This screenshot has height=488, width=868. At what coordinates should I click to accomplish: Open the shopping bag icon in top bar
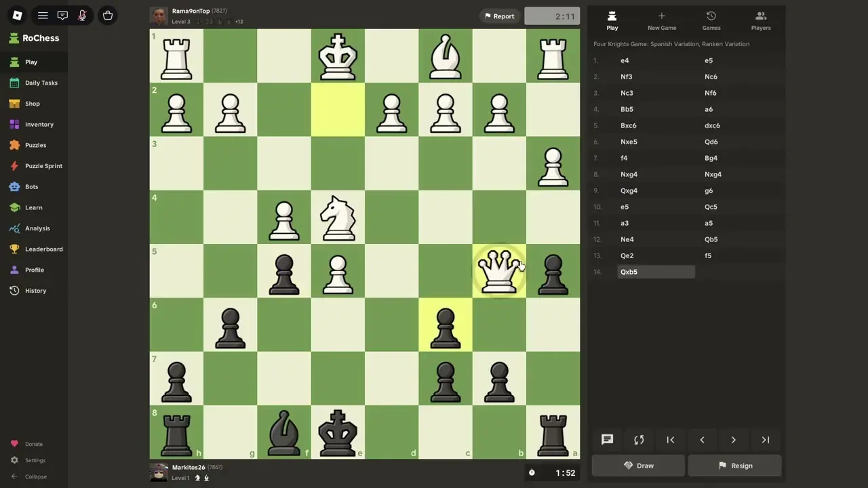[107, 15]
